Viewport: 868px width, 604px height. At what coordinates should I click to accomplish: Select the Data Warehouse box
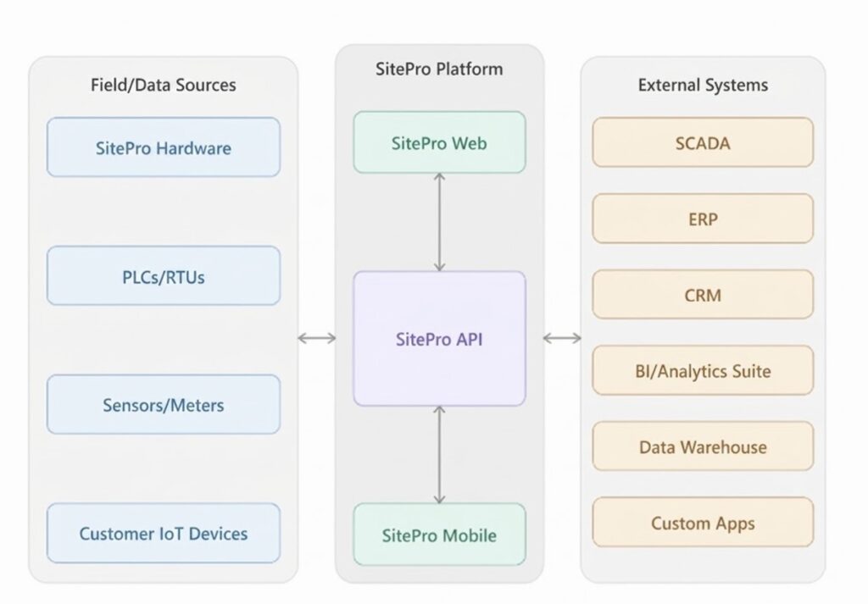click(x=703, y=446)
